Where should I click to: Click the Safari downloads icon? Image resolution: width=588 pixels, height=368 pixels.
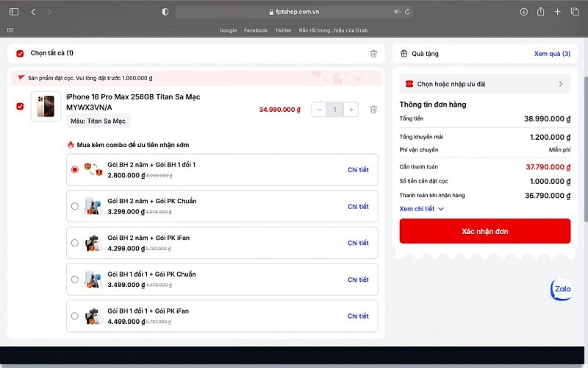523,12
